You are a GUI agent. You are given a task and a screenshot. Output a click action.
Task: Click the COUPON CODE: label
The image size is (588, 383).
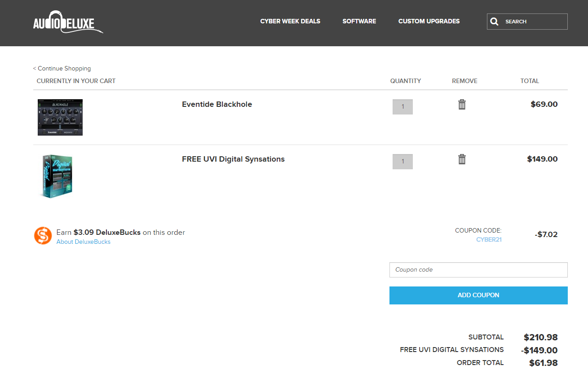(478, 230)
